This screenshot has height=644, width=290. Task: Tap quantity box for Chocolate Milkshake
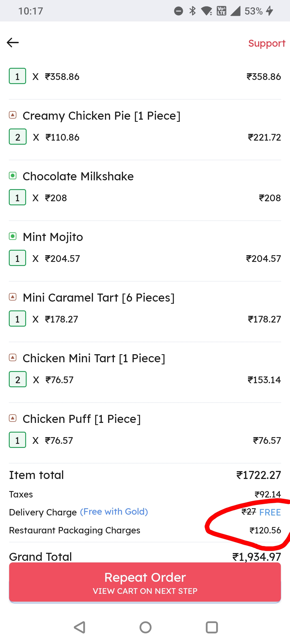[17, 197]
